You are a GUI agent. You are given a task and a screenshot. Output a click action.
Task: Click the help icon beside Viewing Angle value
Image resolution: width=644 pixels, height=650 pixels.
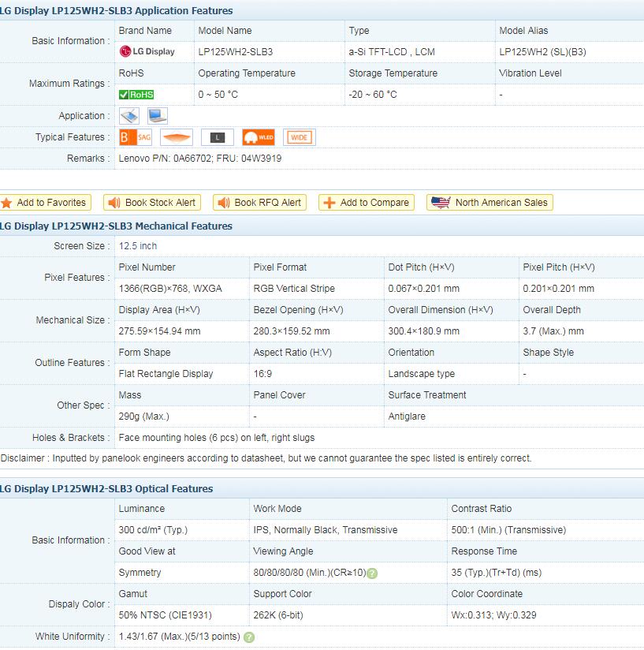(x=372, y=573)
